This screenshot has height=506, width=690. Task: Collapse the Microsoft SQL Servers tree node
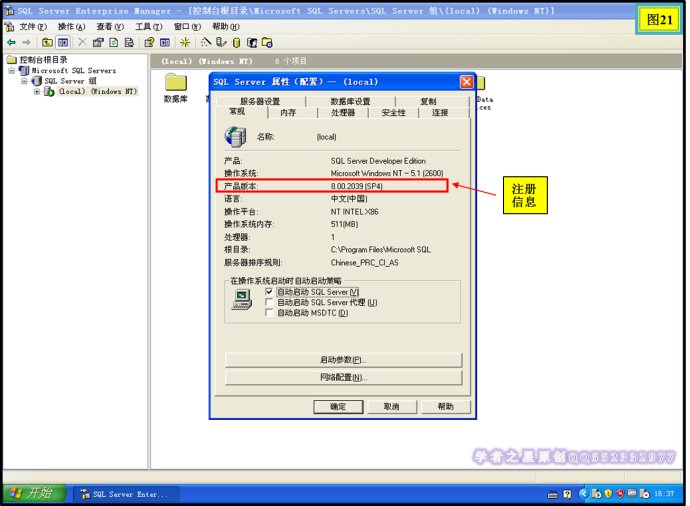[x=11, y=70]
